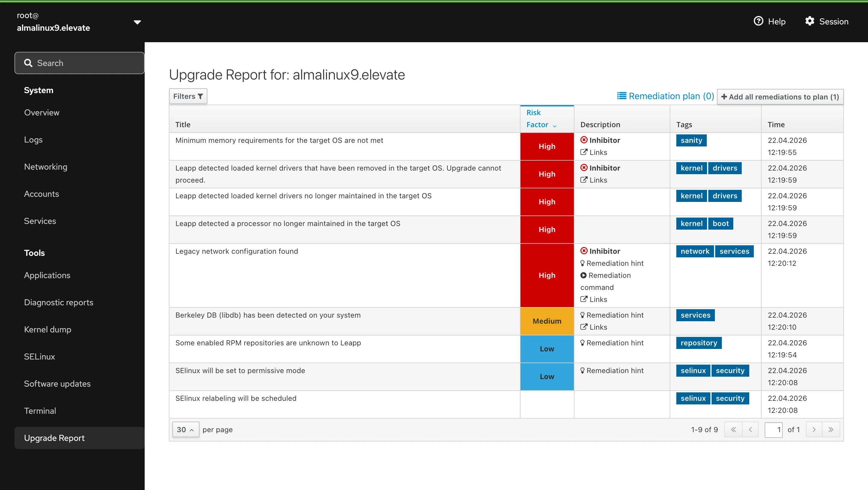Click Remediation command play icon
The image size is (868, 490).
pyautogui.click(x=583, y=275)
